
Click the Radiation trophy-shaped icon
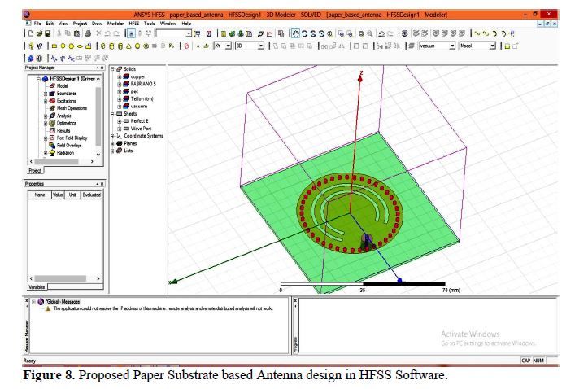(53, 153)
